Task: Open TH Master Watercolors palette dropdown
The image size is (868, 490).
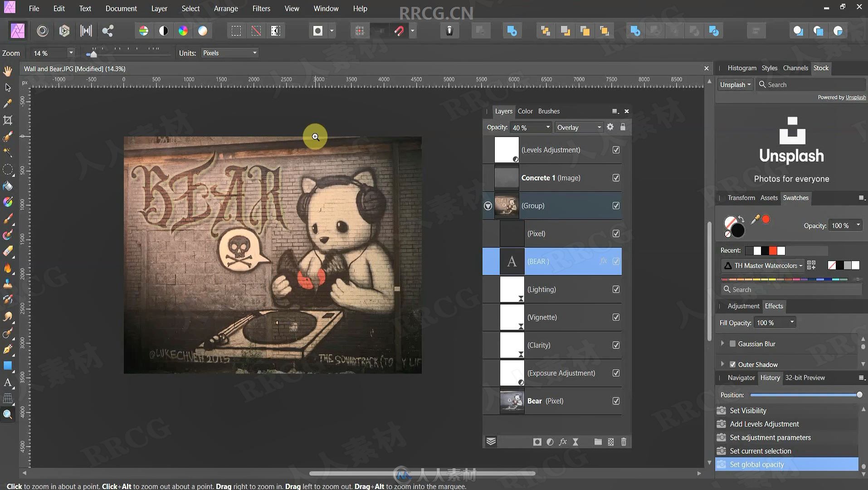Action: [763, 265]
